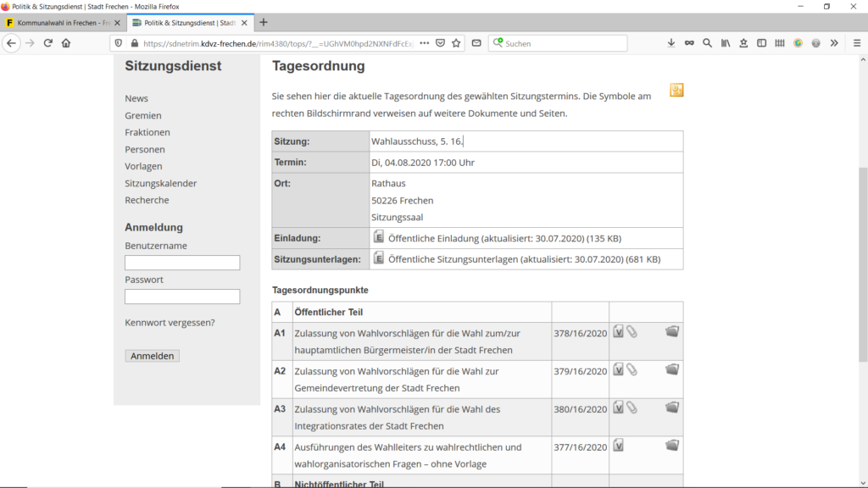Click Vorlage number 380/16/2020
The image size is (868, 488).
580,409
